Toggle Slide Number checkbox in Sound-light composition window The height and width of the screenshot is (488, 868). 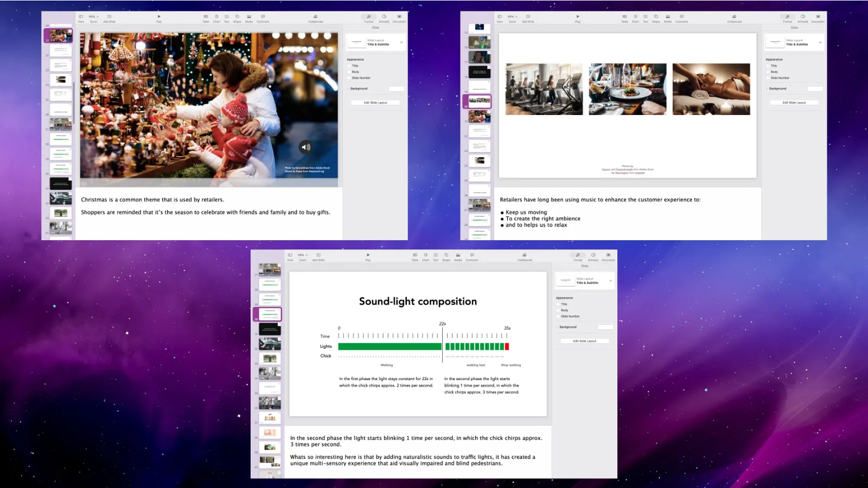coord(558,316)
